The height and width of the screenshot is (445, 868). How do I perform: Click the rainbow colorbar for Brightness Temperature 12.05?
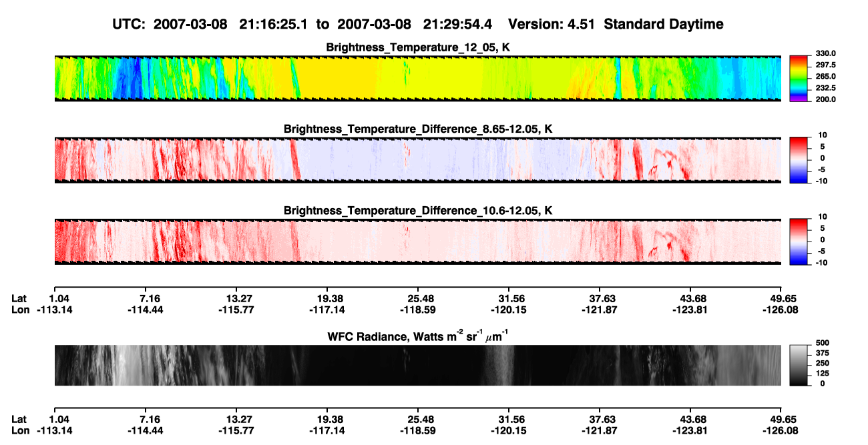click(x=799, y=78)
